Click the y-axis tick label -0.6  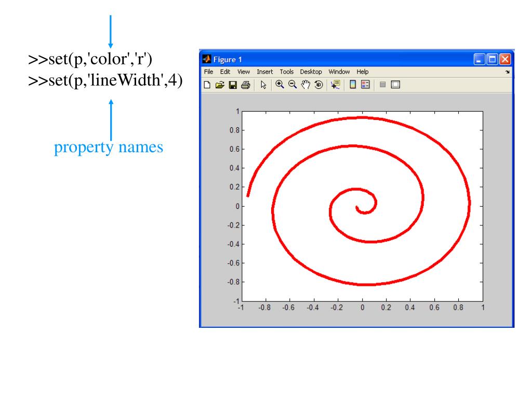pos(233,263)
